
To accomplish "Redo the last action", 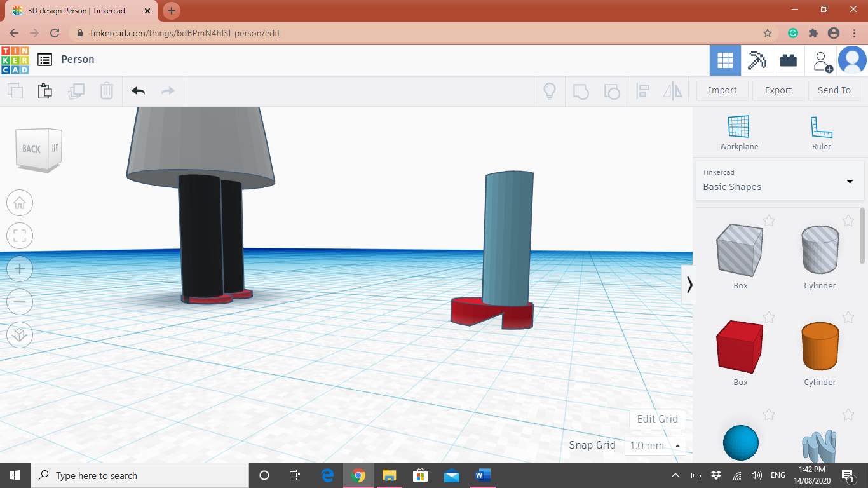I will pyautogui.click(x=168, y=91).
